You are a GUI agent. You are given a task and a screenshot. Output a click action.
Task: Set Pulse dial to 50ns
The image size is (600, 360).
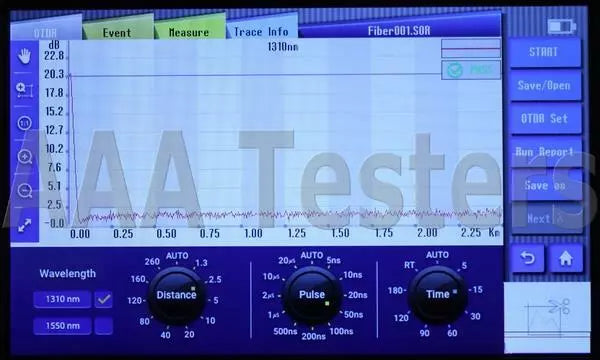pyautogui.click(x=354, y=315)
